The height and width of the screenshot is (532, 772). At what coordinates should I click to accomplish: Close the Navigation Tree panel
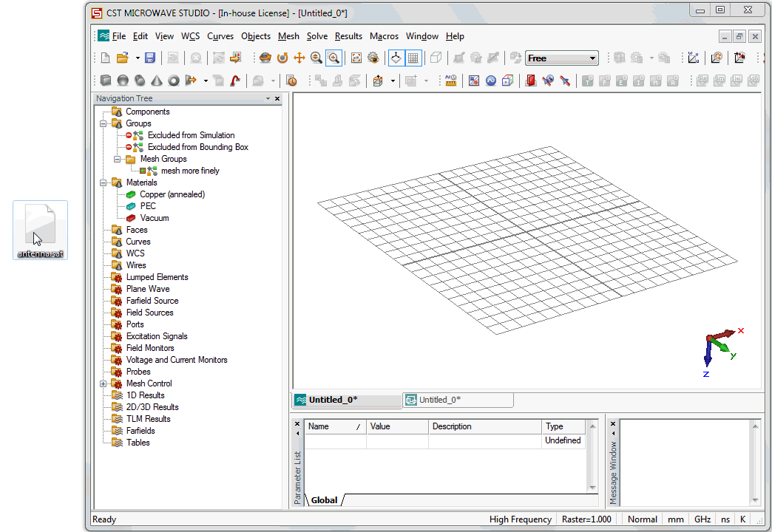(277, 98)
